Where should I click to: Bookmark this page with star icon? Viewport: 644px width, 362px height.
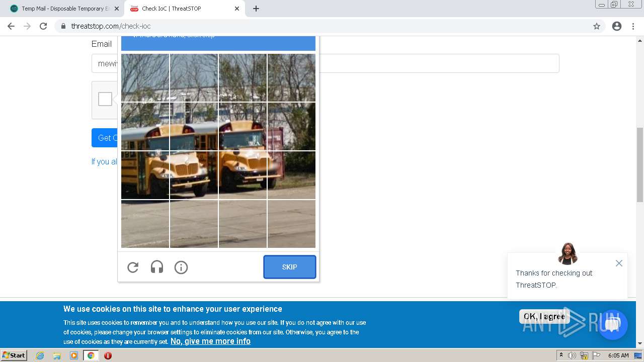tap(597, 26)
